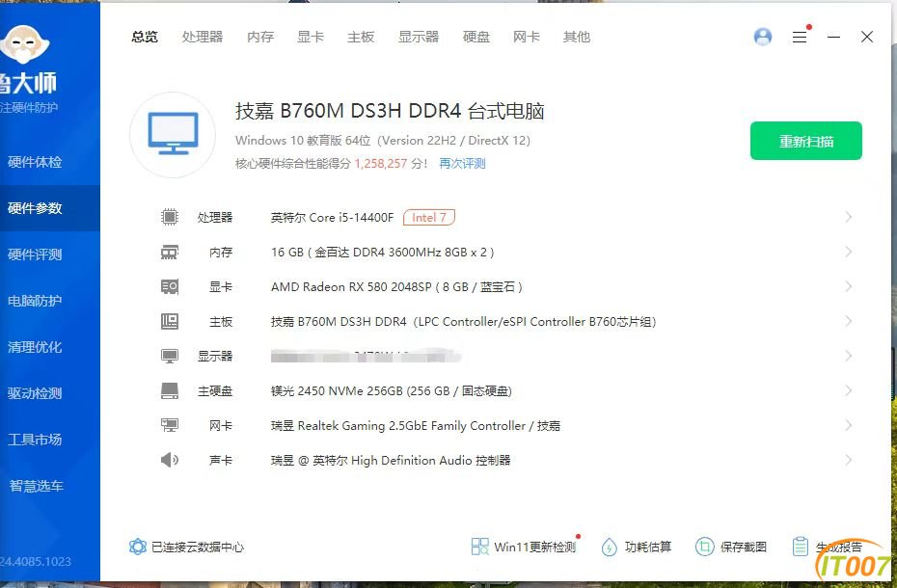The height and width of the screenshot is (588, 897).
Task: Open 智慧选车 in the sidebar
Action: [36, 486]
